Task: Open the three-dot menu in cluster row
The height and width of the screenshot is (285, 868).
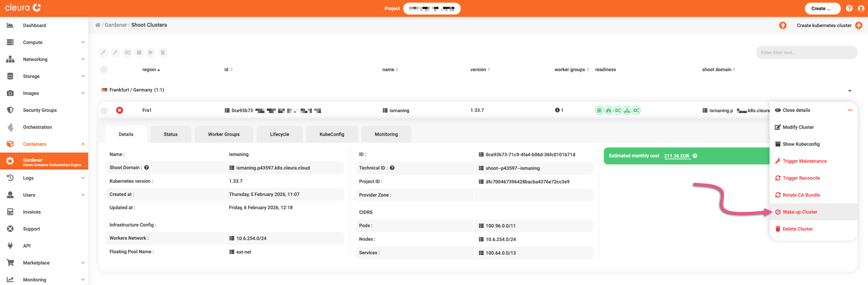Action: [850, 110]
